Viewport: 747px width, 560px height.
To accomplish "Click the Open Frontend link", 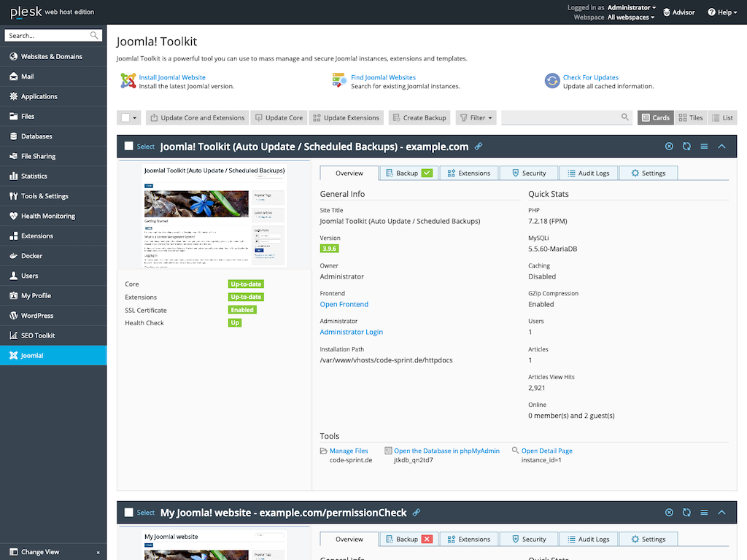I will (343, 304).
